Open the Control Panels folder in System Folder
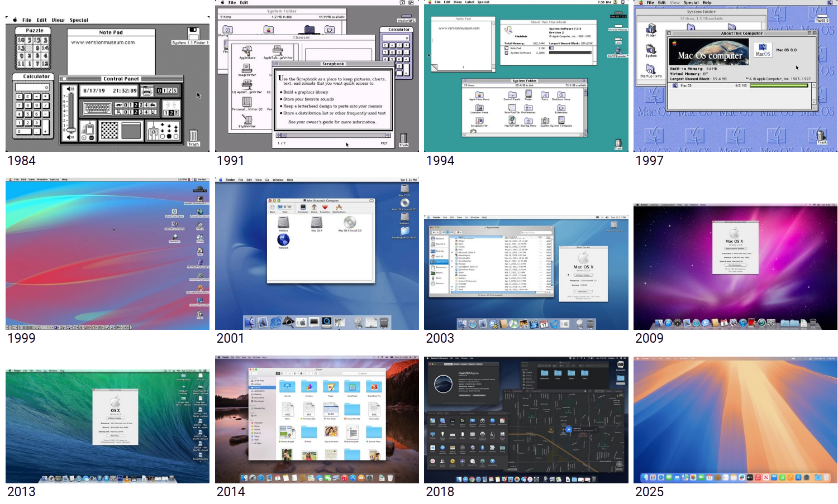This screenshot has width=838, height=504. point(512,95)
